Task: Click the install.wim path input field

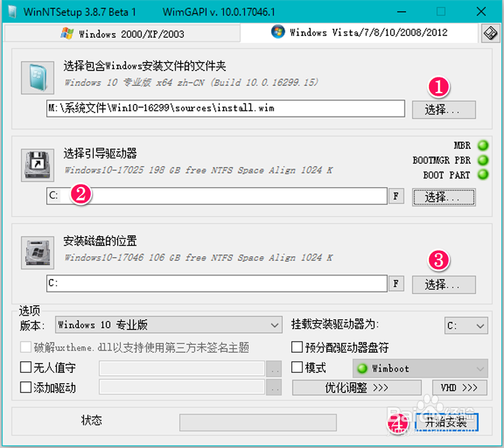Action: pyautogui.click(x=226, y=108)
